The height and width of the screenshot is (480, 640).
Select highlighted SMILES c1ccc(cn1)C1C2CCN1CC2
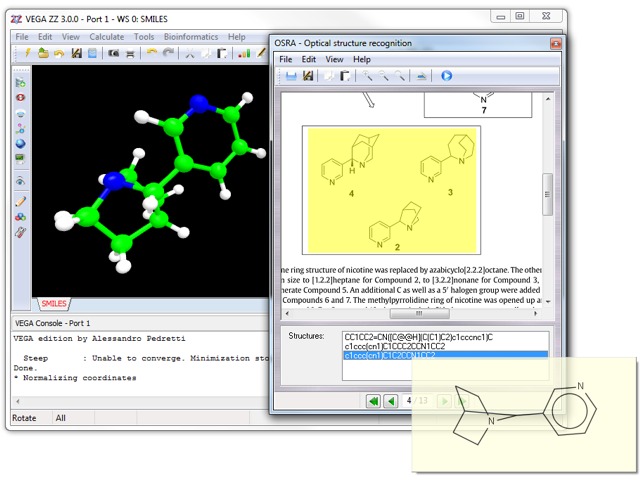click(x=445, y=355)
